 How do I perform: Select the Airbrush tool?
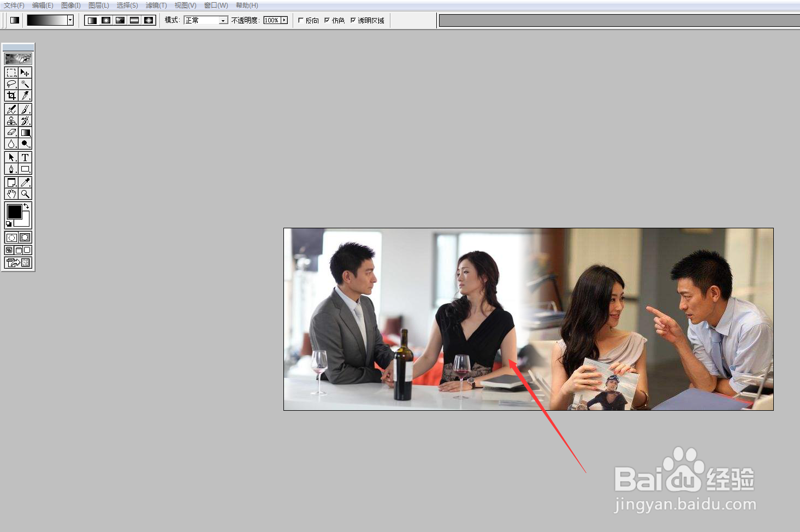tap(11, 109)
